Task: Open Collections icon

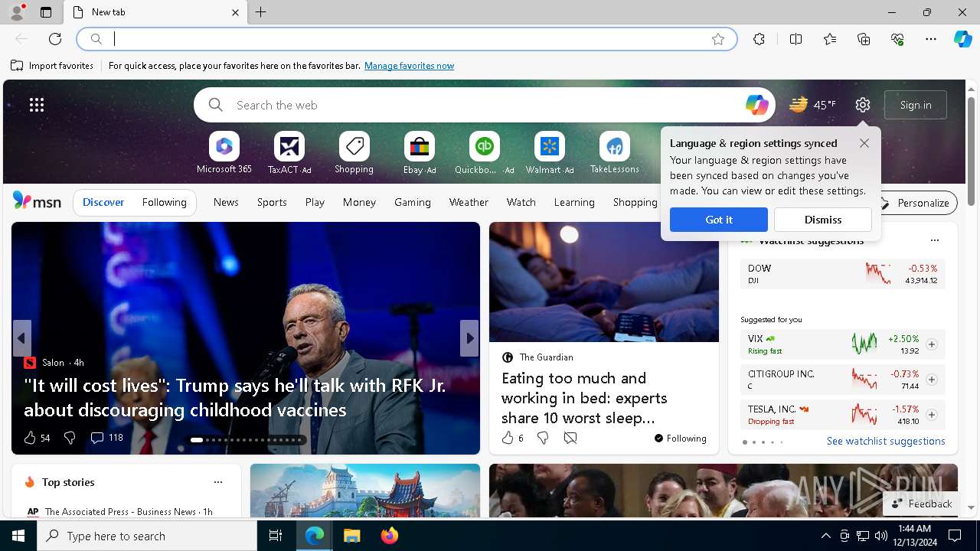Action: point(864,39)
